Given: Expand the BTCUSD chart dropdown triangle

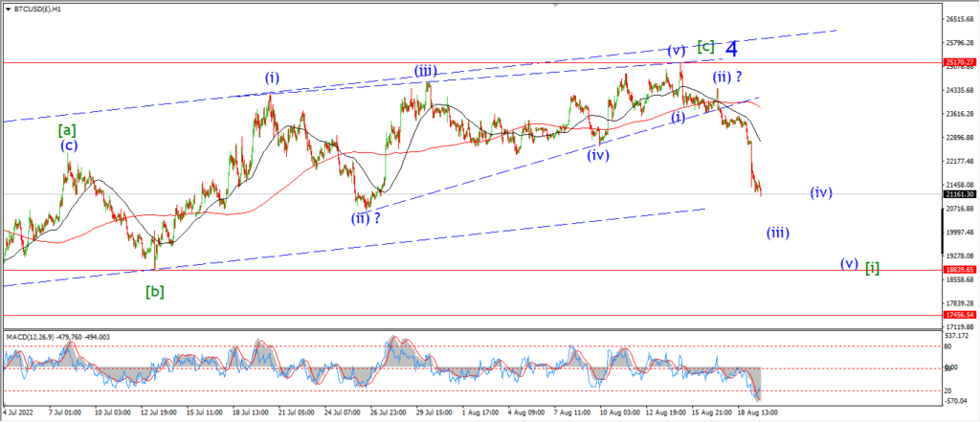Looking at the screenshot, I should pos(7,10).
